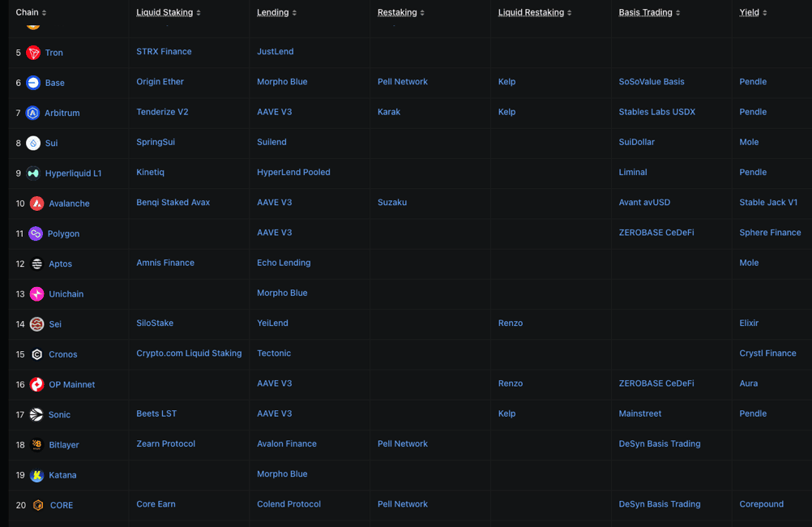This screenshot has width=812, height=527.
Task: Click the CORE chain logo icon
Action: pos(37,505)
